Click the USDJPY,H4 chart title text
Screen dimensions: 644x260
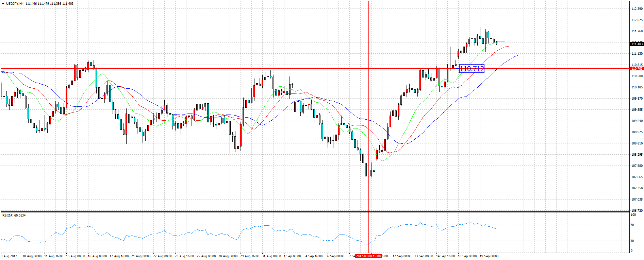[15, 4]
